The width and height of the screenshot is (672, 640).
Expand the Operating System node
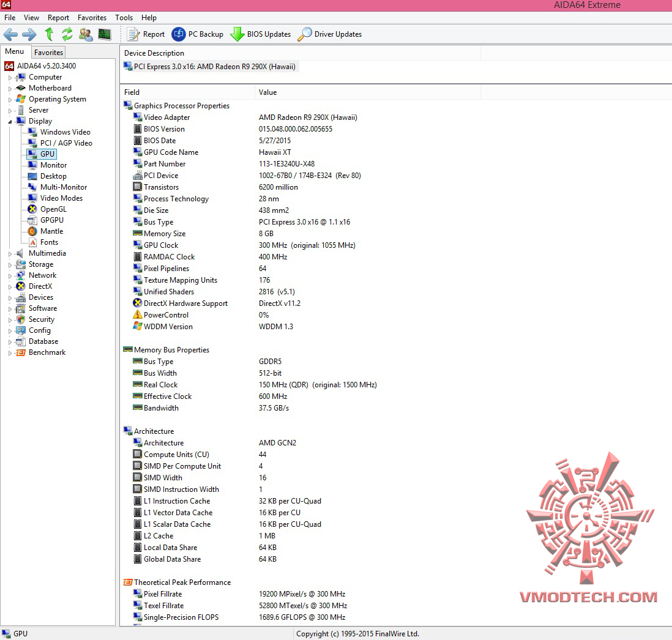point(10,99)
